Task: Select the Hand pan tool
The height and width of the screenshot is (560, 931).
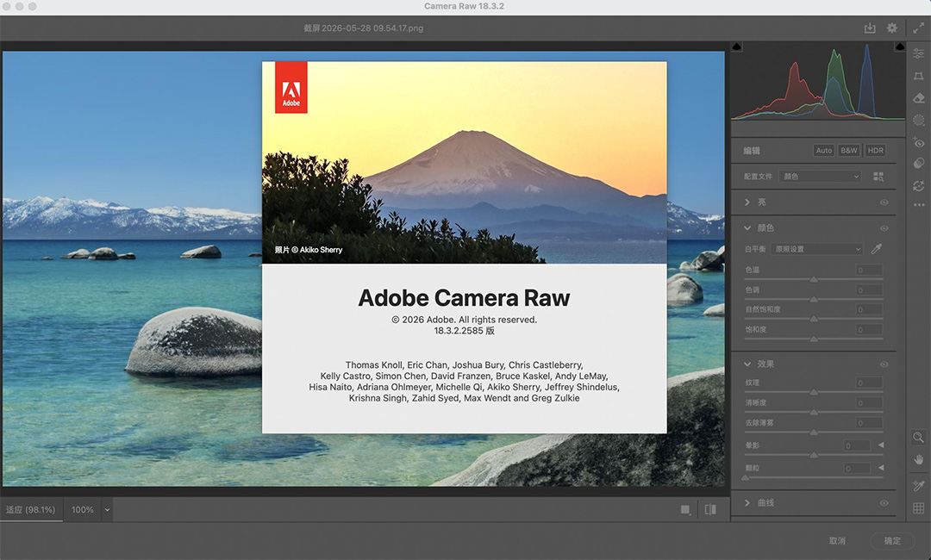Action: (x=919, y=460)
